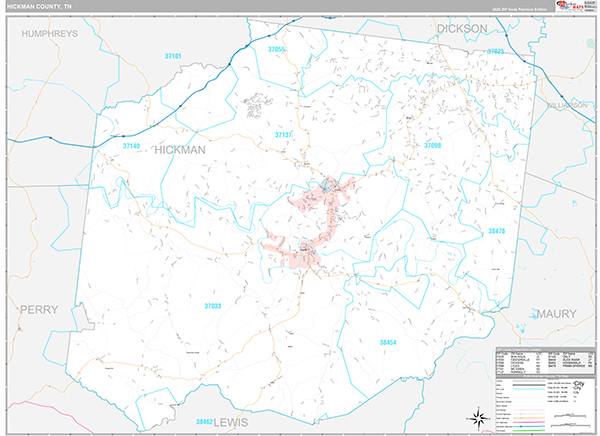
Task: Click the HICKMAN COUNTY, TN title
Action: coord(39,7)
